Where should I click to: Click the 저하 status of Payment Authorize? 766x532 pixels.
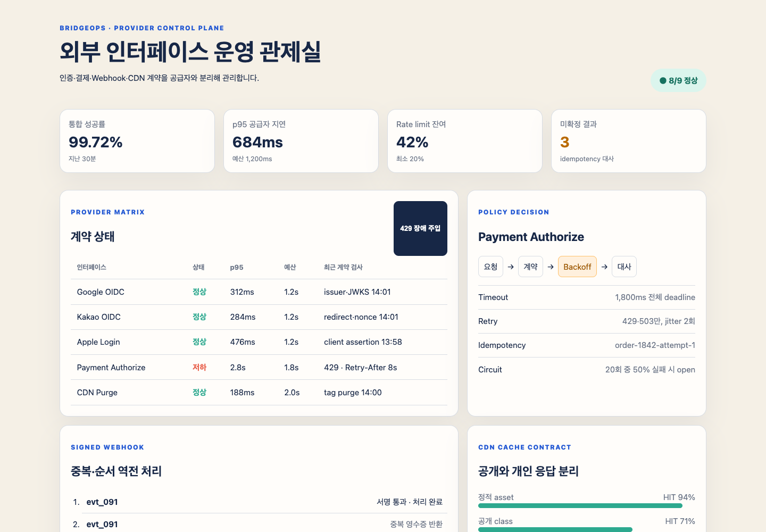(x=199, y=368)
